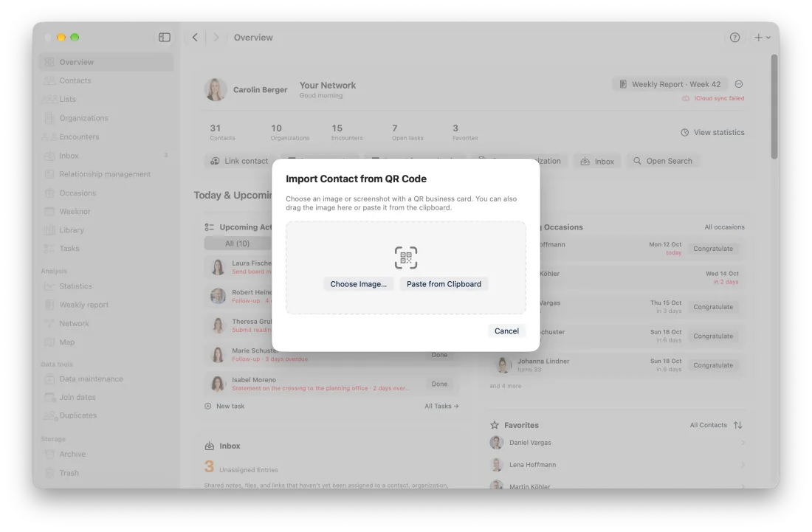Click the ellipsis icon beside Weekly Report
Image resolution: width=812 pixels, height=532 pixels.
point(739,84)
